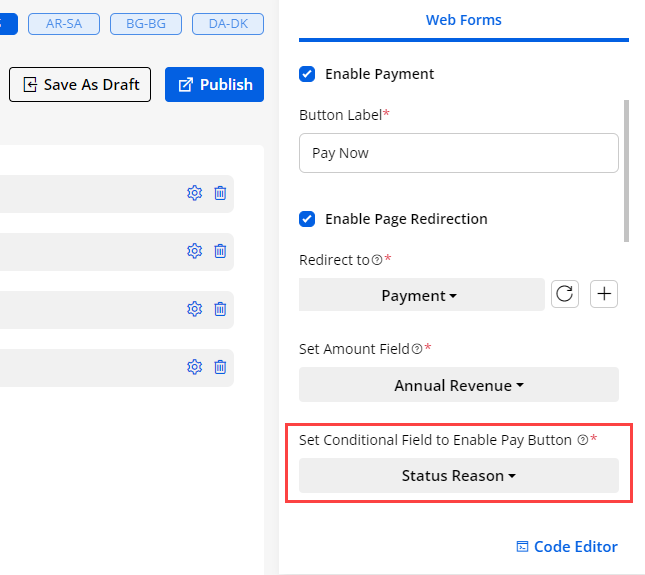Delete the fourth row using trash icon
Viewport: 645px width, 575px height.
click(x=220, y=367)
